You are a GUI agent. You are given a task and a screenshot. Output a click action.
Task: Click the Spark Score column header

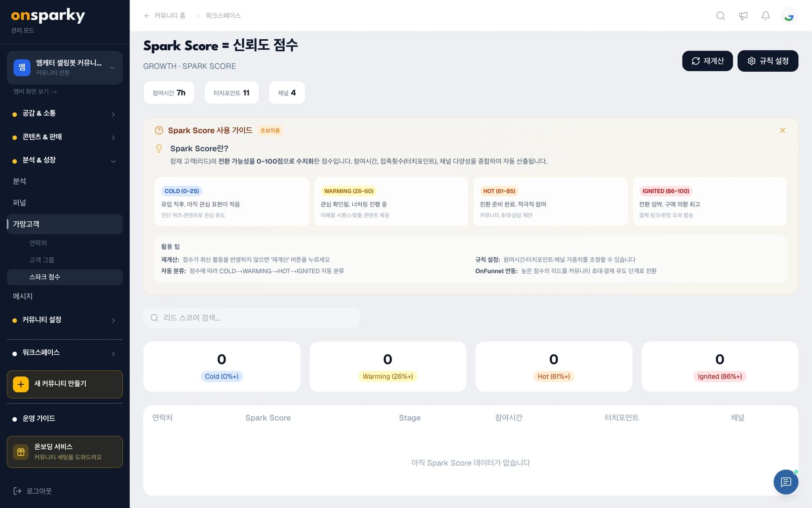268,418
